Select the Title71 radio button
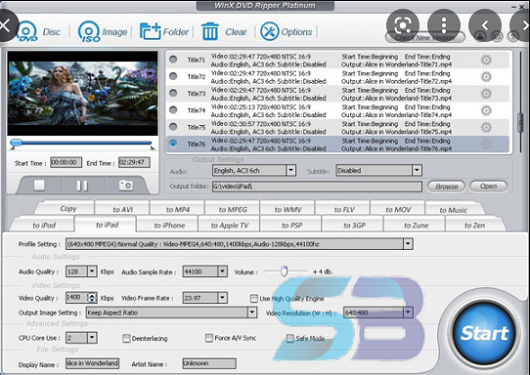 [173, 59]
